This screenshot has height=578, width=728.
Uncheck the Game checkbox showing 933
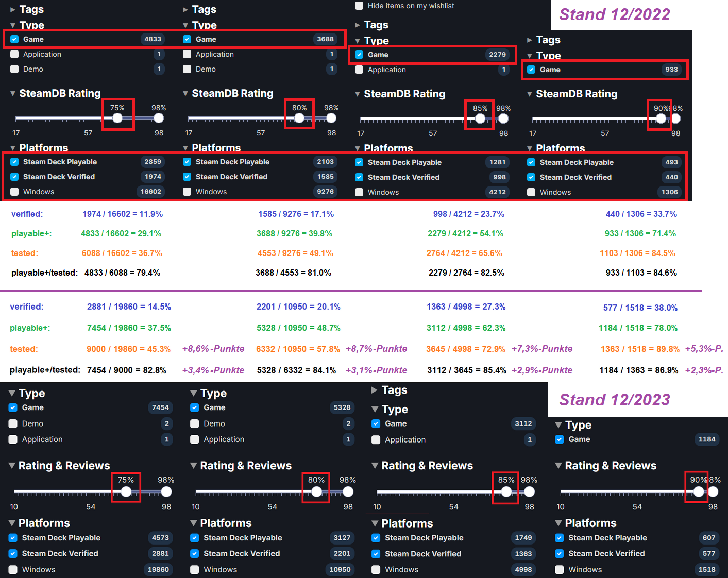pyautogui.click(x=531, y=70)
